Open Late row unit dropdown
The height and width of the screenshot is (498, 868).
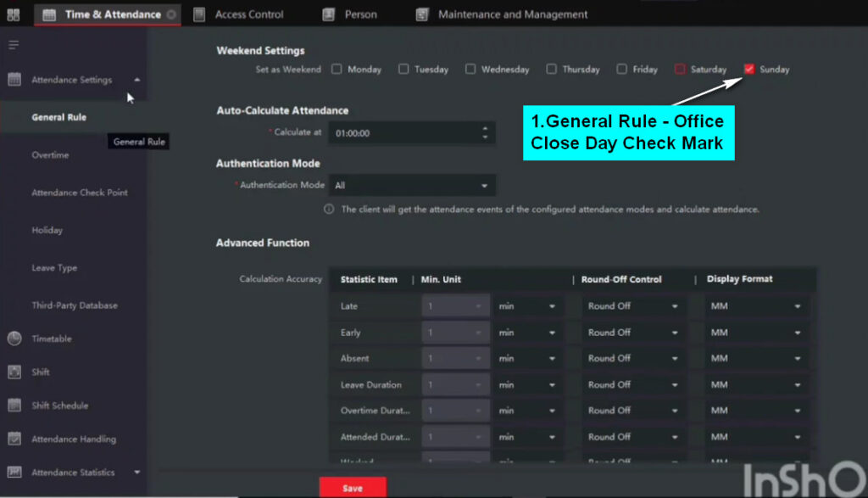pos(526,306)
